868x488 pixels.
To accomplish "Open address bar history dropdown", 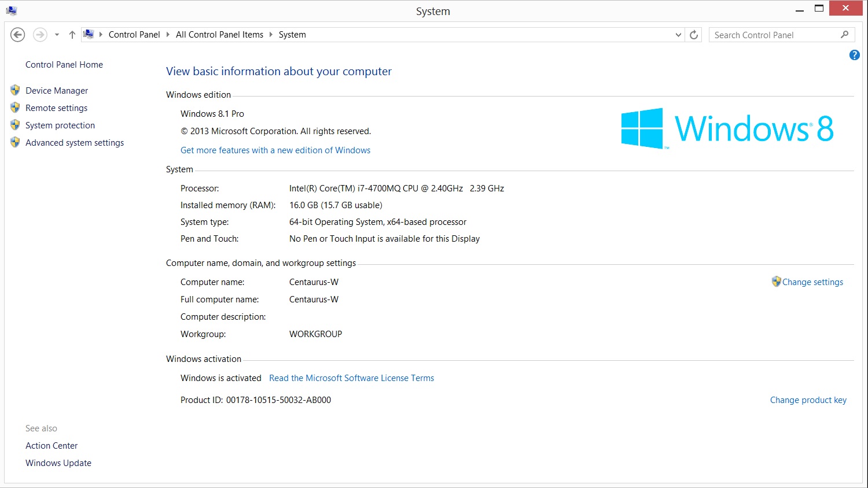I will (678, 35).
